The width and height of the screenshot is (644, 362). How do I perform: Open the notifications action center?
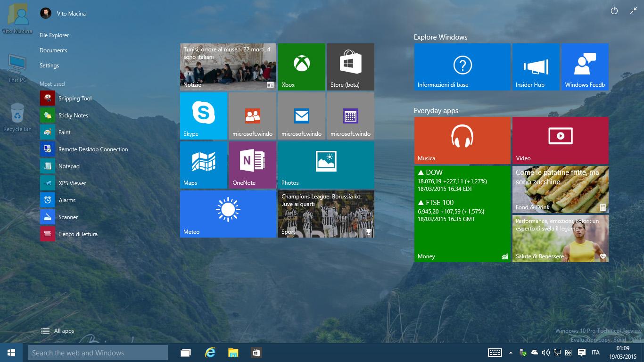582,353
